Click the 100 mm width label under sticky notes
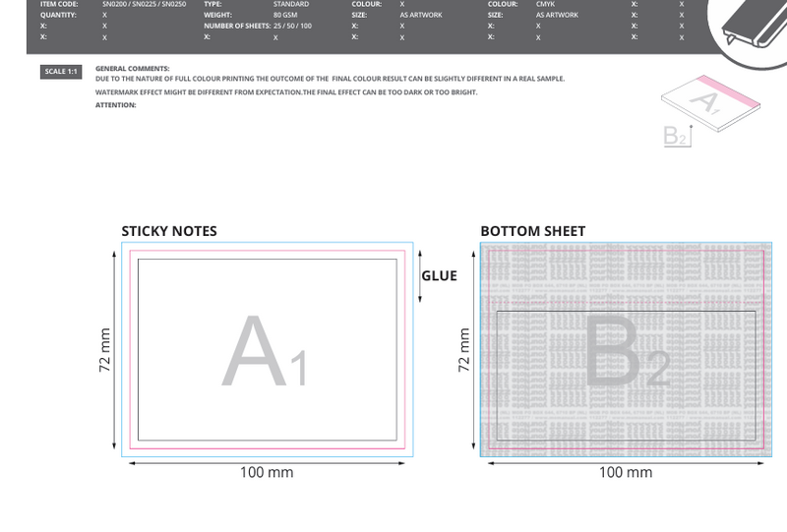The height and width of the screenshot is (532, 787). tap(267, 473)
